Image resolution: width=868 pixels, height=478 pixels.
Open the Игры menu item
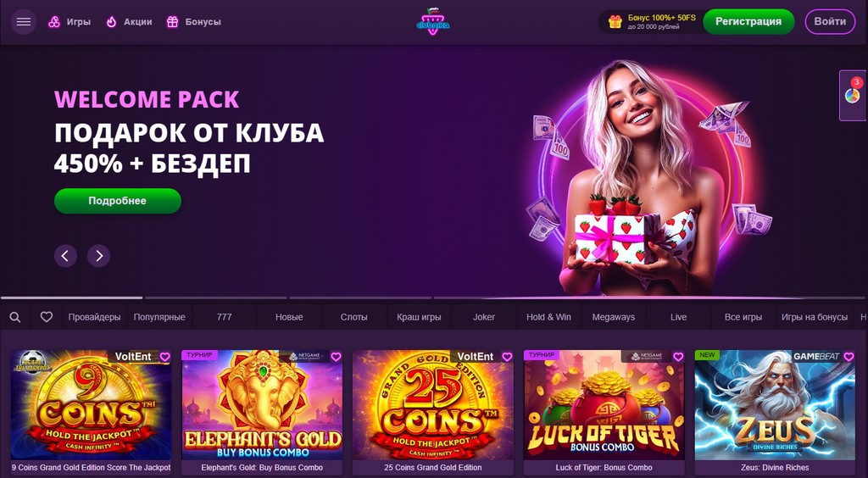[70, 22]
